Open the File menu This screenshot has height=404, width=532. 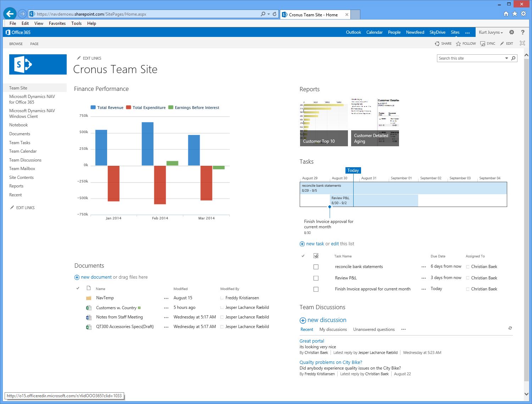pos(13,23)
